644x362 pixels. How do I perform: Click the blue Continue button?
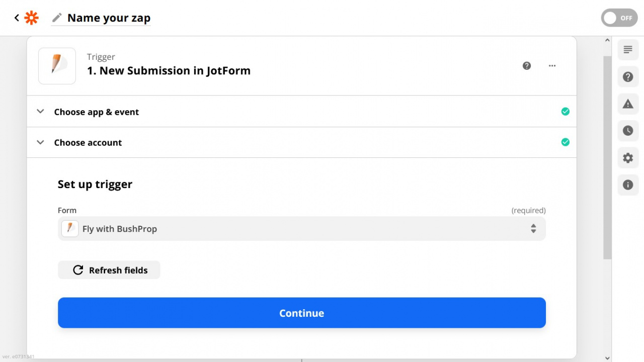point(302,313)
